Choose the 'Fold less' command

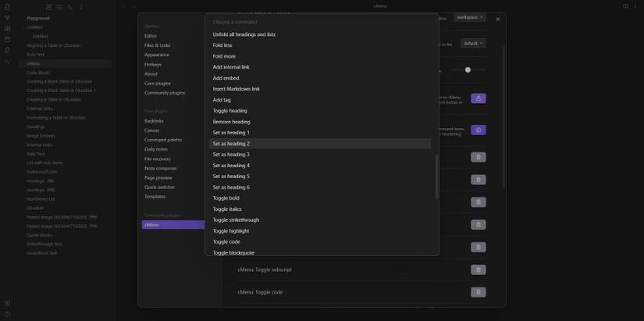(320, 45)
